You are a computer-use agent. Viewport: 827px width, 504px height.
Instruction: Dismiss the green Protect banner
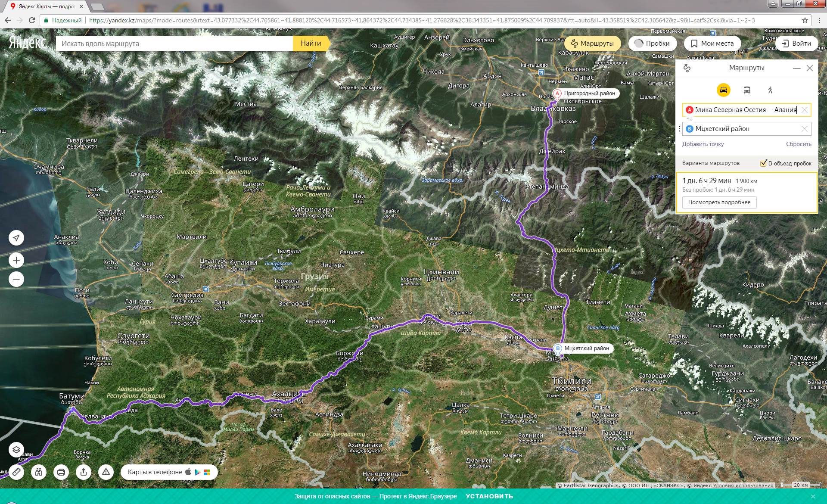point(813,497)
